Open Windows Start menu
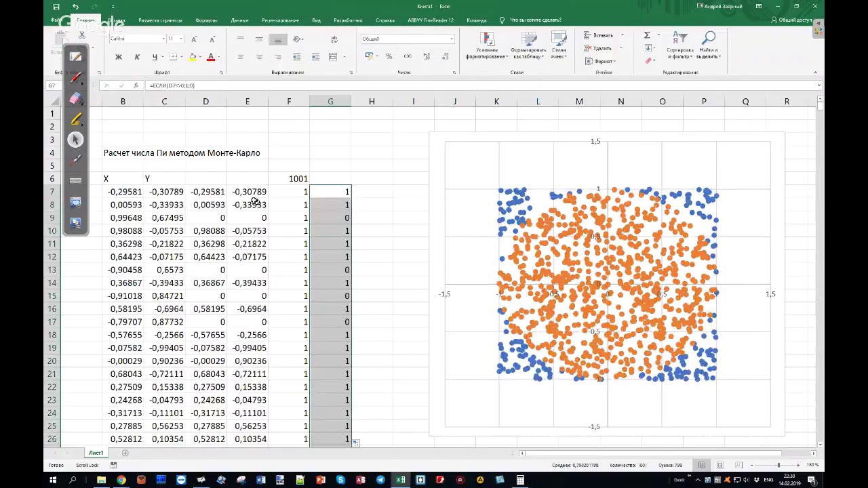The width and height of the screenshot is (868, 488). (53, 481)
